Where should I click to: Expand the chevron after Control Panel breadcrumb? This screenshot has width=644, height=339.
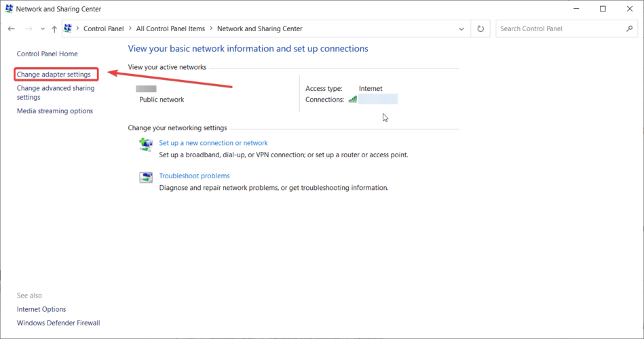tap(130, 28)
